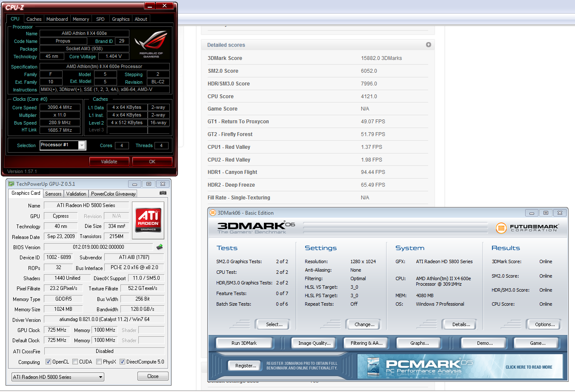
Task: Select the Graphics Card tab in GPU-Z
Action: pos(26,193)
